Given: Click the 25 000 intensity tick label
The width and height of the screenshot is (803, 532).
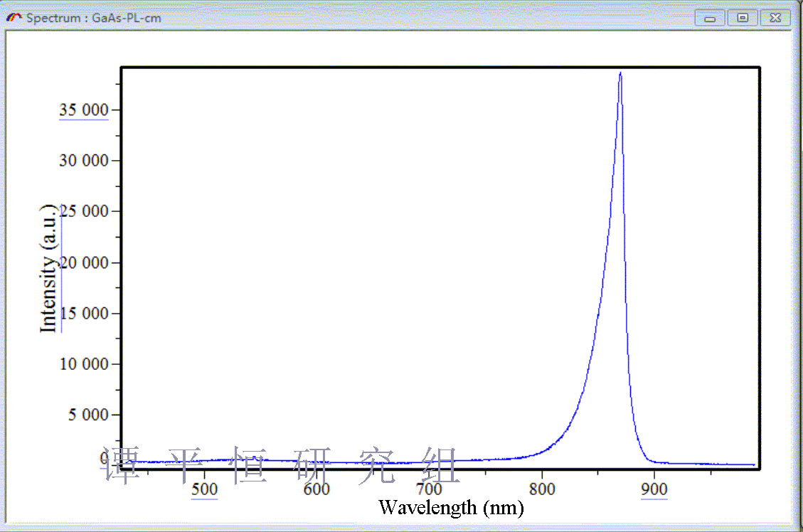Looking at the screenshot, I should [83, 212].
